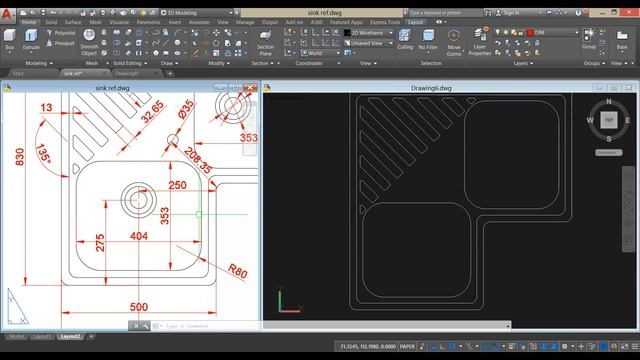
Task: Toggle PAPER space button in status bar
Action: [x=407, y=346]
